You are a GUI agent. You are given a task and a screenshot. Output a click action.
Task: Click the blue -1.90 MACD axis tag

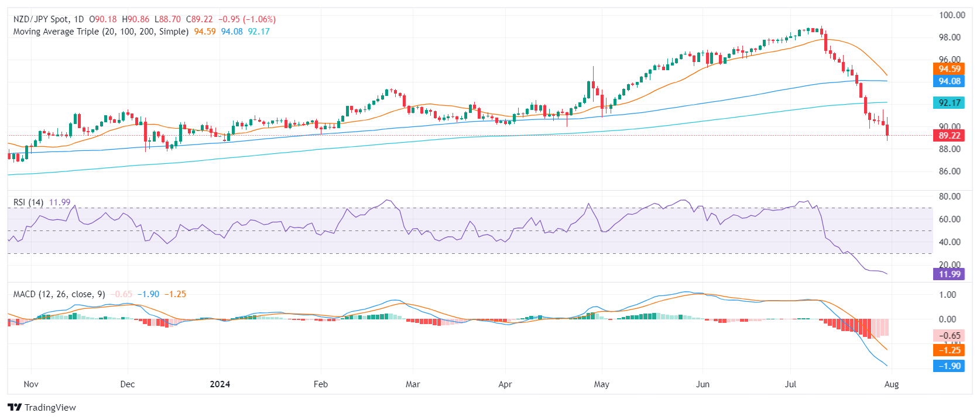949,366
